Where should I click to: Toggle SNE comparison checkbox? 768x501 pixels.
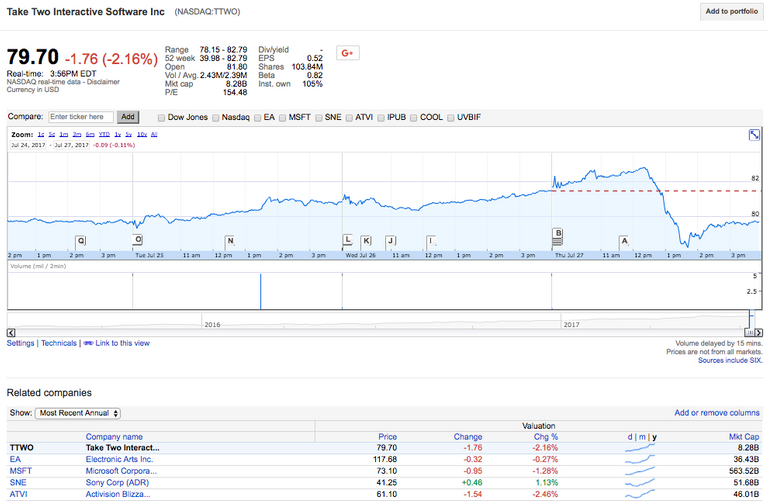[x=319, y=118]
